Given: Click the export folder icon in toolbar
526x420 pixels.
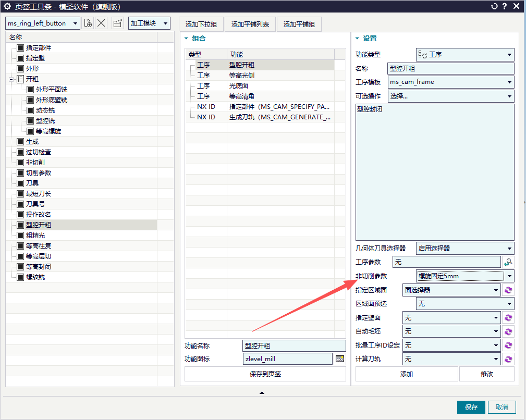Looking at the screenshot, I should point(118,23).
